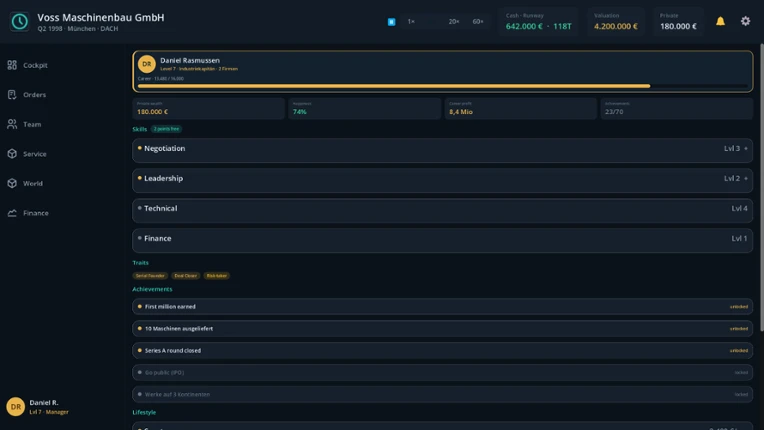764x430 pixels.
Task: Open settings via the gear icon
Action: click(745, 21)
